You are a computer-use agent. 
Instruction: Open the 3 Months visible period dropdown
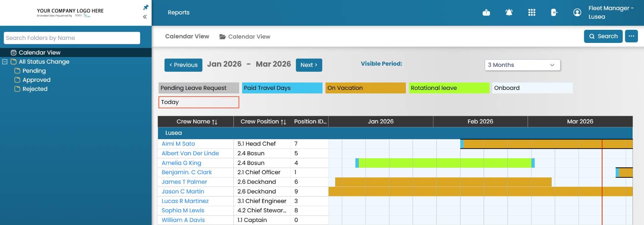click(522, 65)
